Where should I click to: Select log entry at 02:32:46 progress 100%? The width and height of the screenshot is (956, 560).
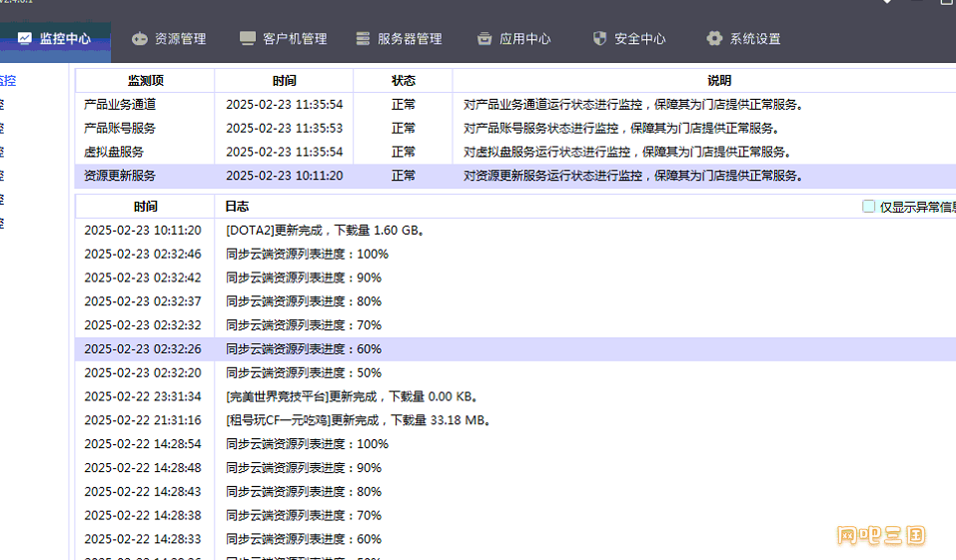point(515,255)
